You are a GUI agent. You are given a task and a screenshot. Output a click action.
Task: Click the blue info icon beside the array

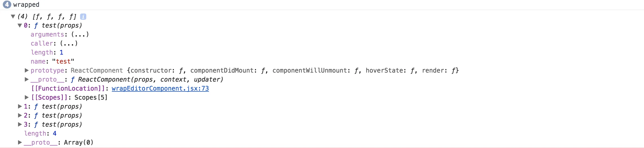[x=83, y=17]
